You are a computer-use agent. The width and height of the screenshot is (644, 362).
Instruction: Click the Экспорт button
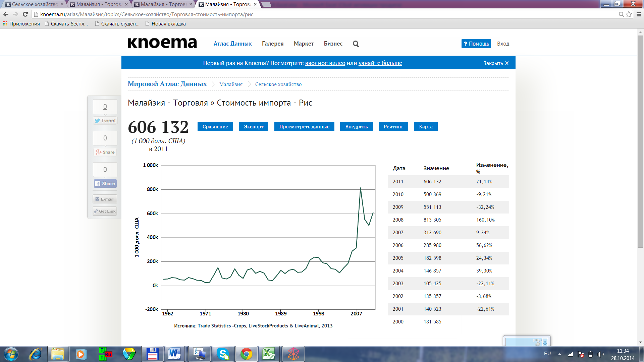253,126
